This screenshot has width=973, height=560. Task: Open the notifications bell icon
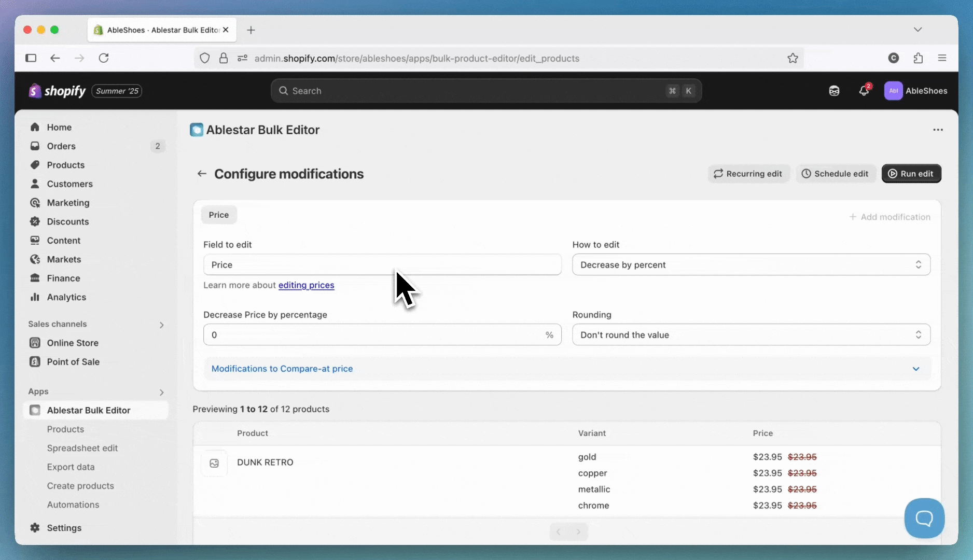point(864,91)
